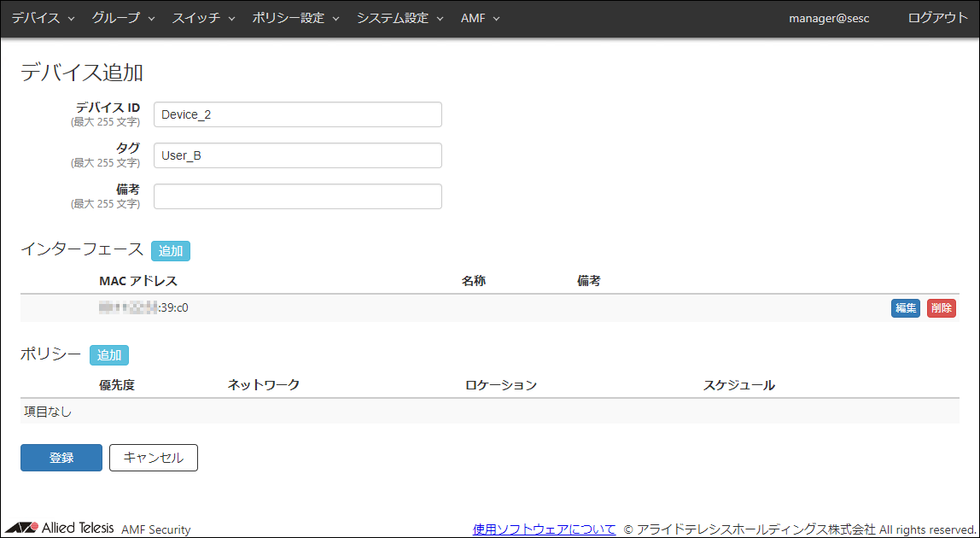
Task: Select the MAC address row ending 39:c0
Action: 143,308
